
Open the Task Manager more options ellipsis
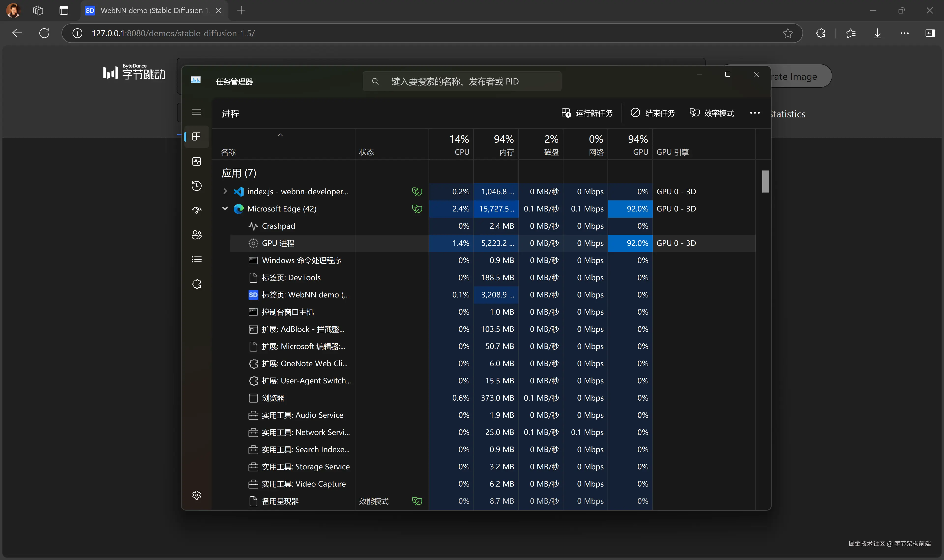point(754,113)
